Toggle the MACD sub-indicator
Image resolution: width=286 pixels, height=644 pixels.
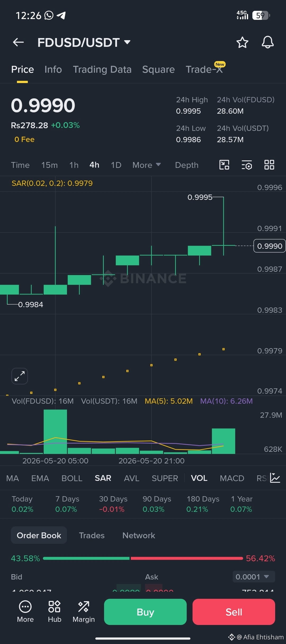click(232, 478)
